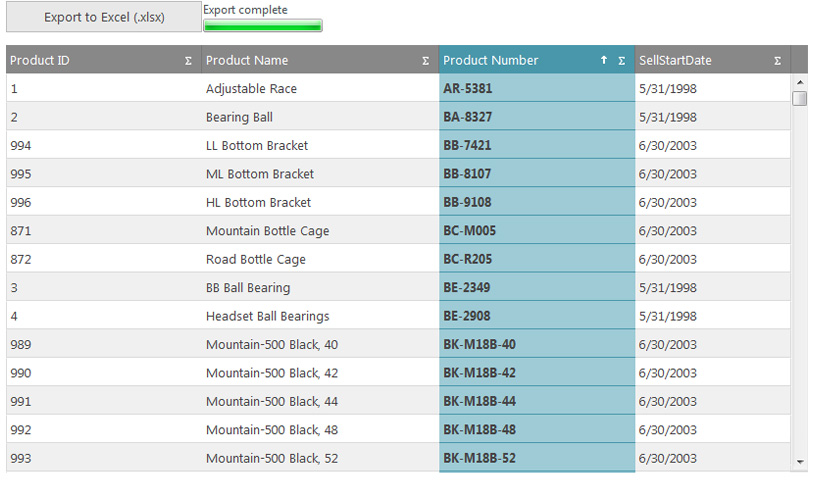Click product number BE-2908
Image resolution: width=820 pixels, height=480 pixels.
(537, 316)
